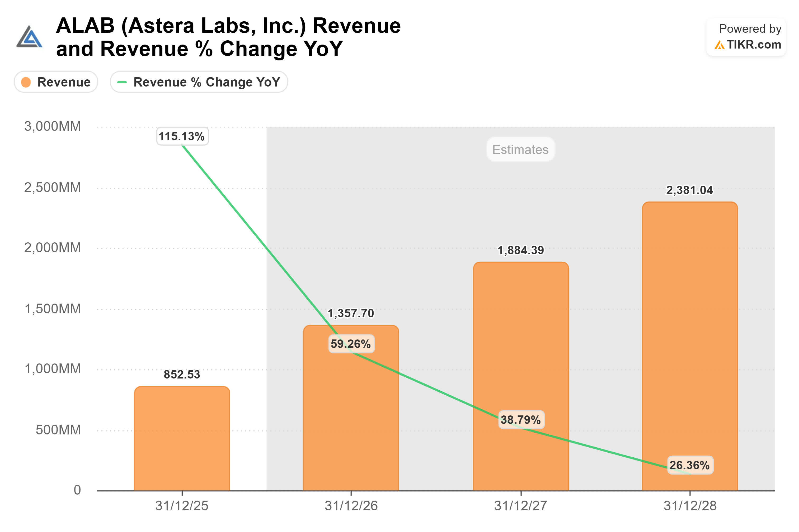
Task: Click the orange TIKR logo icon
Action: coord(719,45)
